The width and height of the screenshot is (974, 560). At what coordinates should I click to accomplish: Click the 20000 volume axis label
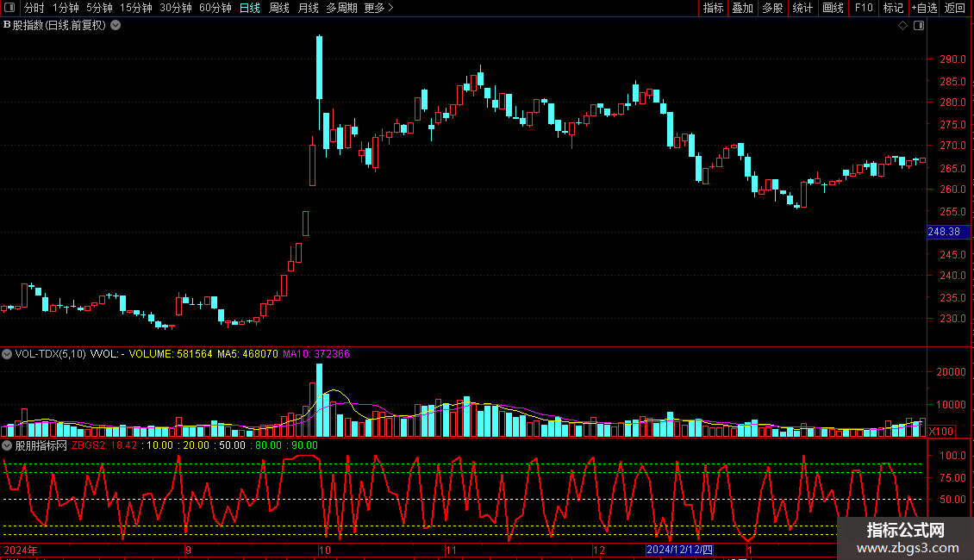pos(951,372)
